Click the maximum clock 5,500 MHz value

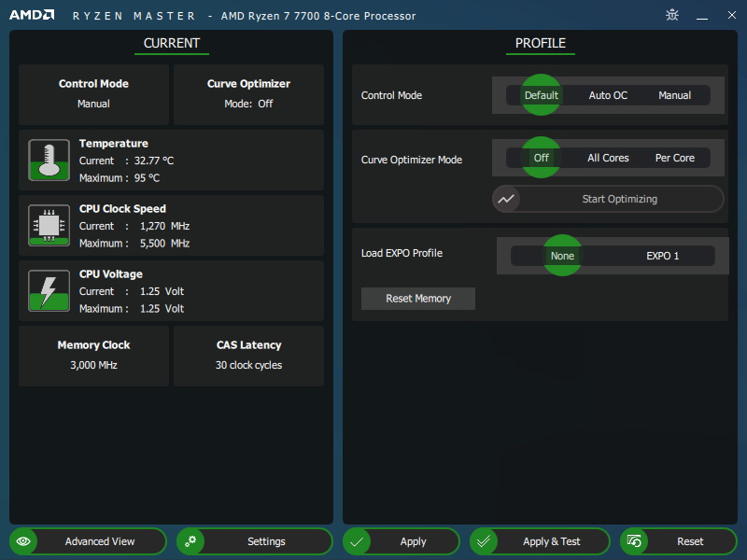(164, 244)
